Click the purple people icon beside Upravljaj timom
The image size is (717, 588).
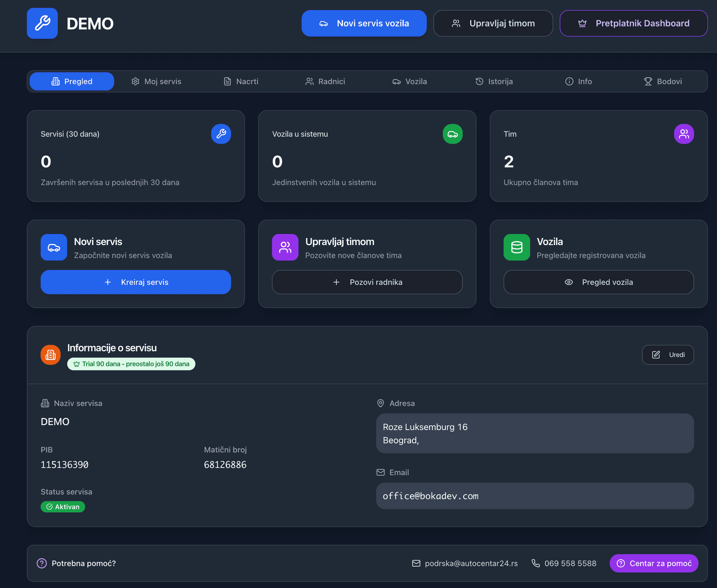[x=285, y=247]
